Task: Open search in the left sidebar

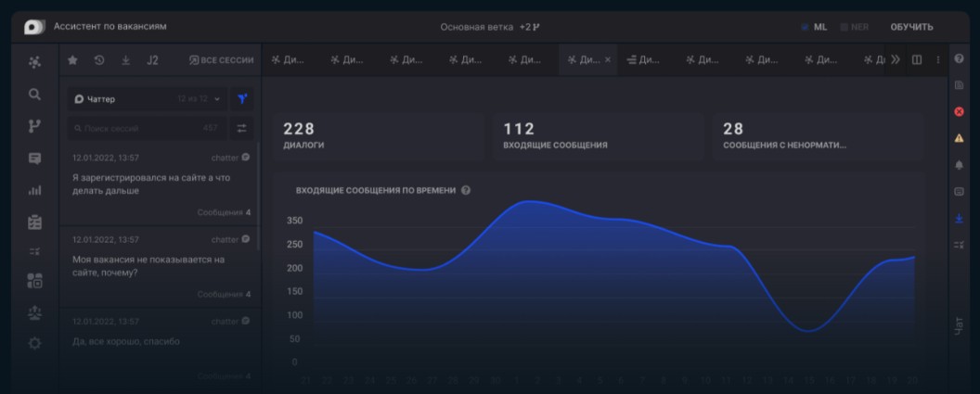Action: (34, 94)
